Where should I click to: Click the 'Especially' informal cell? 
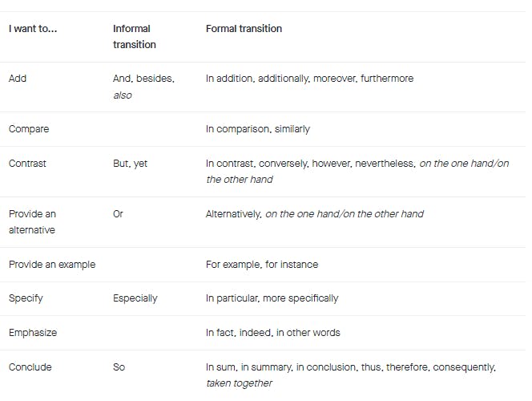pyautogui.click(x=135, y=298)
